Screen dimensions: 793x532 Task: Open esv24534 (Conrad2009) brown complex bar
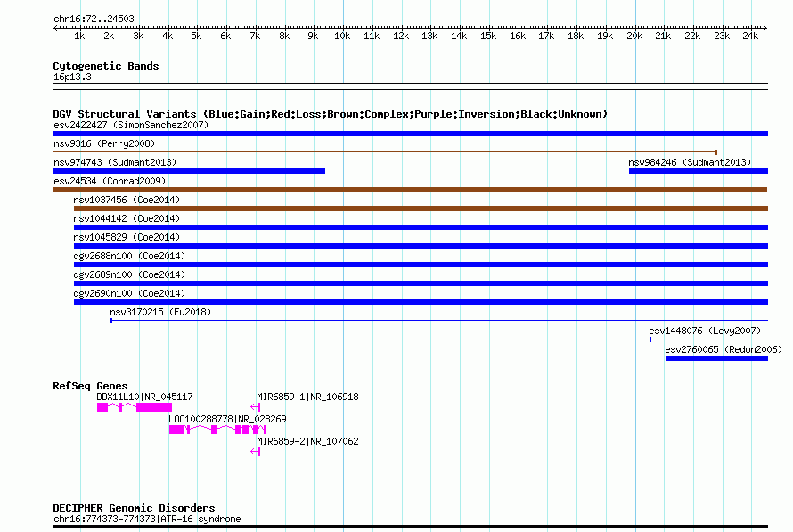click(x=410, y=190)
